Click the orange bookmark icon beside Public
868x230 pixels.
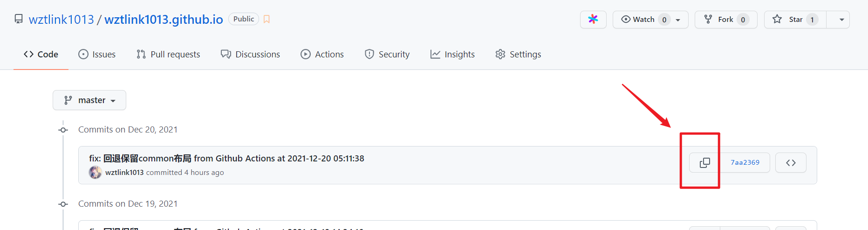pyautogui.click(x=267, y=19)
